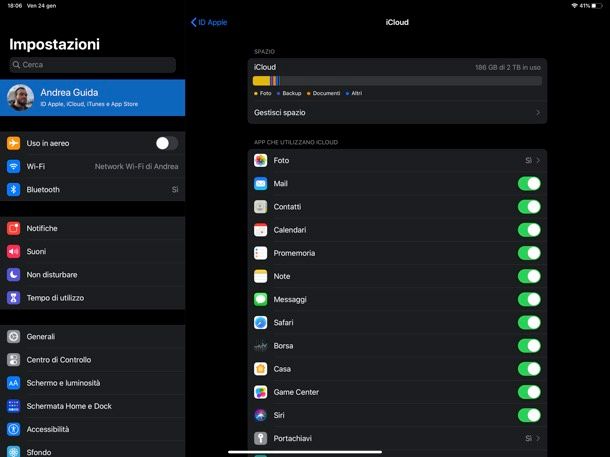Tap the iCloud storage usage bar
The width and height of the screenshot is (610, 457).
(397, 81)
